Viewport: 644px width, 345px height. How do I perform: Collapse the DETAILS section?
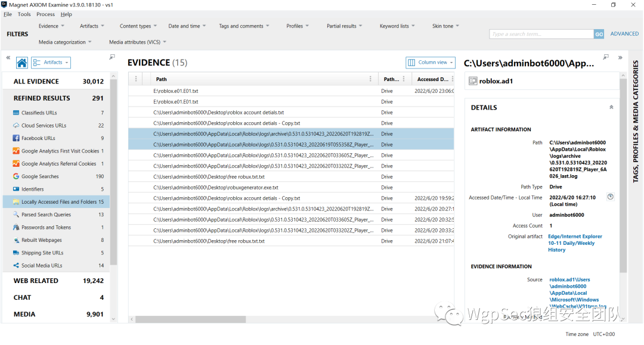(611, 107)
